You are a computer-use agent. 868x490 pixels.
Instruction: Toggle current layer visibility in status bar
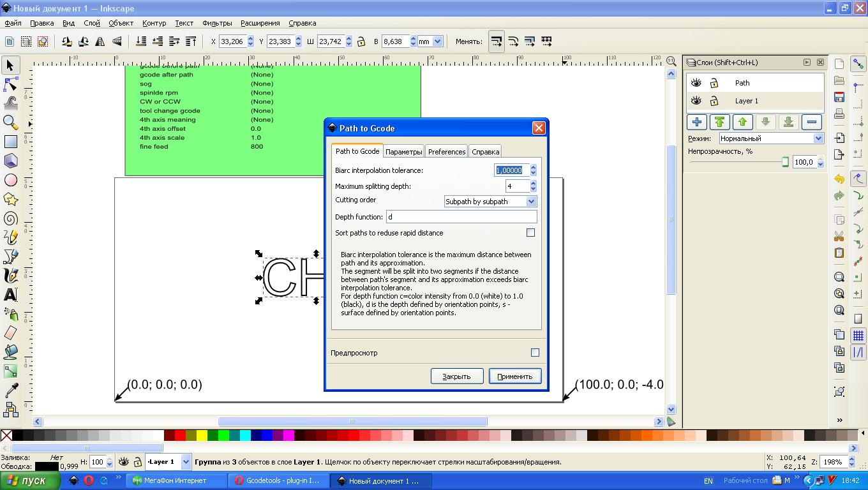coord(123,462)
